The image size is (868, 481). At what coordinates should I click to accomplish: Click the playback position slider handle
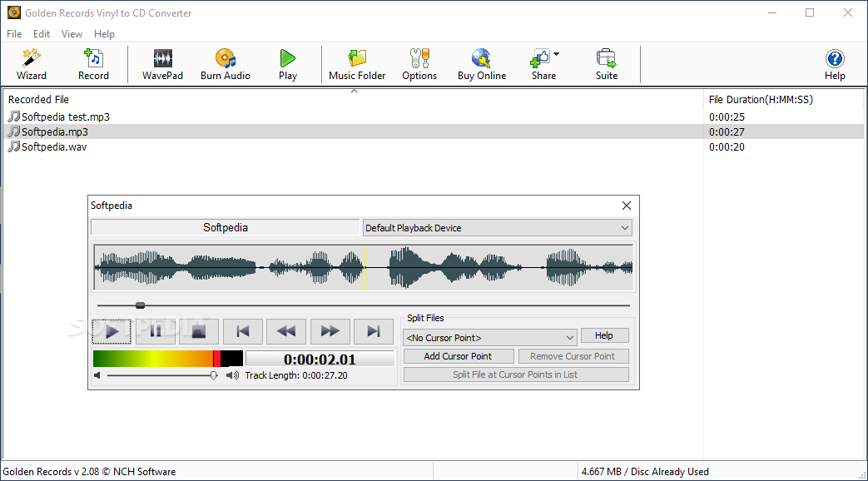141,305
